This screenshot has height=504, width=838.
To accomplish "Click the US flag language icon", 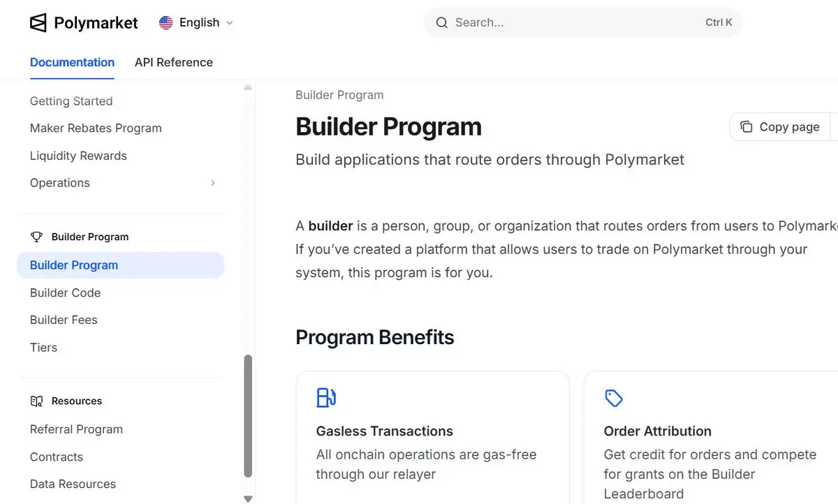I will 166,23.
